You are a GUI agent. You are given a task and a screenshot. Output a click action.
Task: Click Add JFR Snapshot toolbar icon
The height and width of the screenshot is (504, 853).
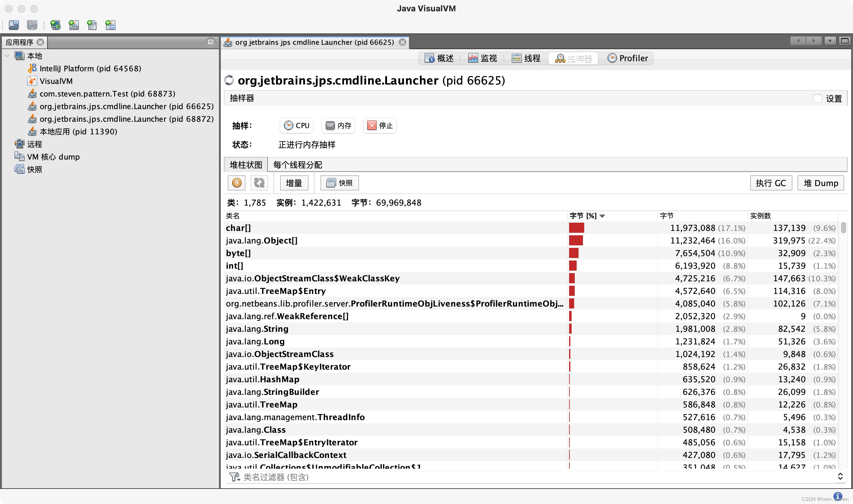coord(110,25)
